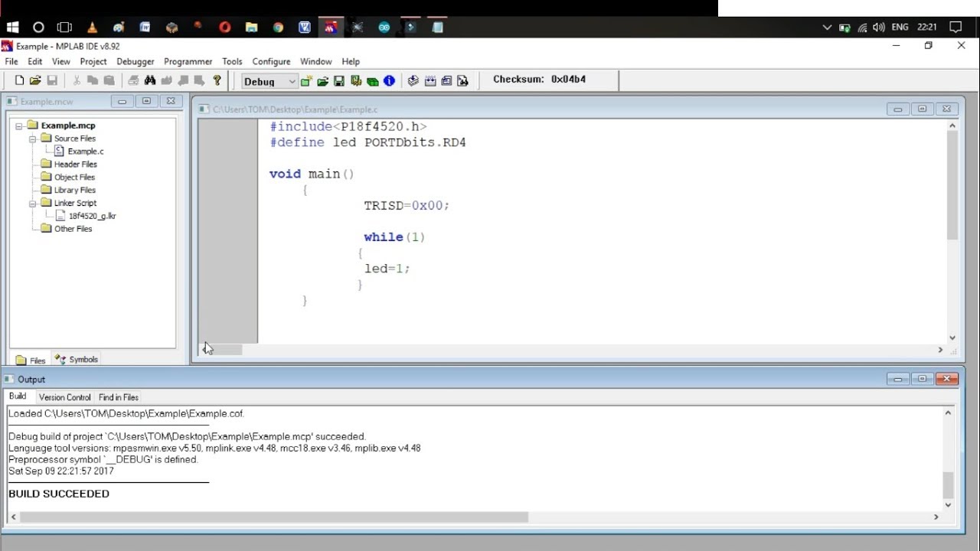This screenshot has height=551, width=980.
Task: Open the Edit menu
Action: click(35, 61)
